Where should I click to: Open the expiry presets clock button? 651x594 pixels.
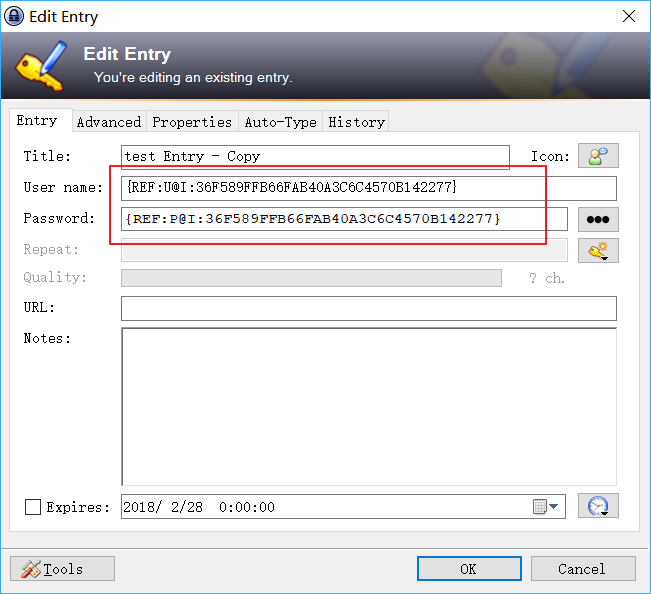(x=598, y=506)
